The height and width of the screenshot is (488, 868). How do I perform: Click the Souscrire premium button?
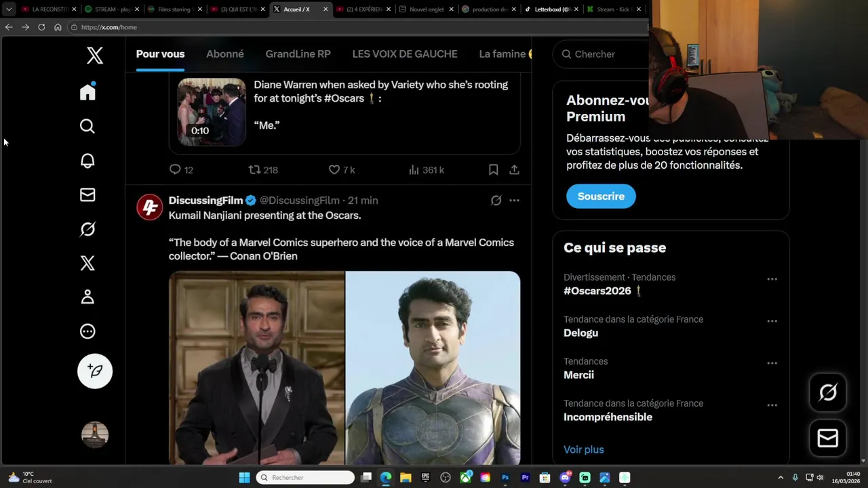pos(601,196)
